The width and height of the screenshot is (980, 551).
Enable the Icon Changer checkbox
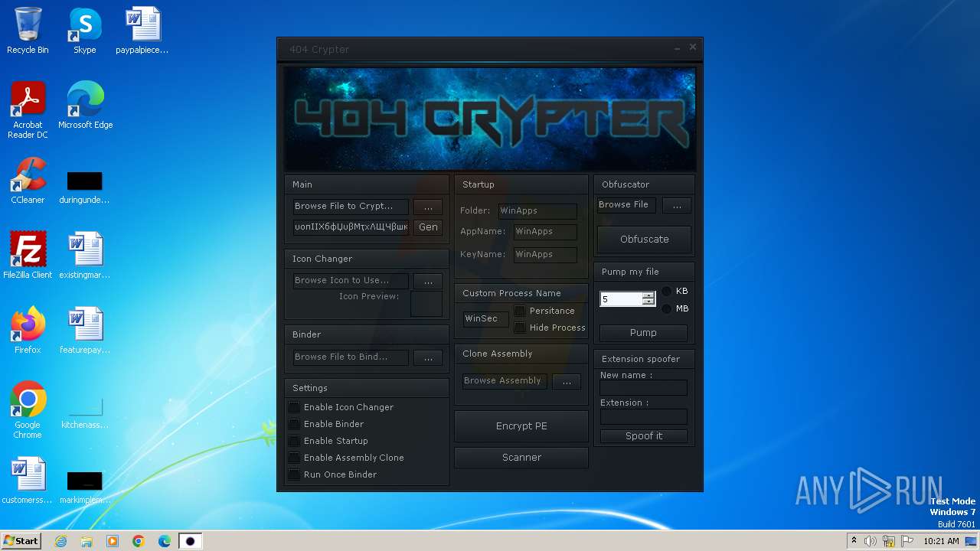(x=294, y=407)
